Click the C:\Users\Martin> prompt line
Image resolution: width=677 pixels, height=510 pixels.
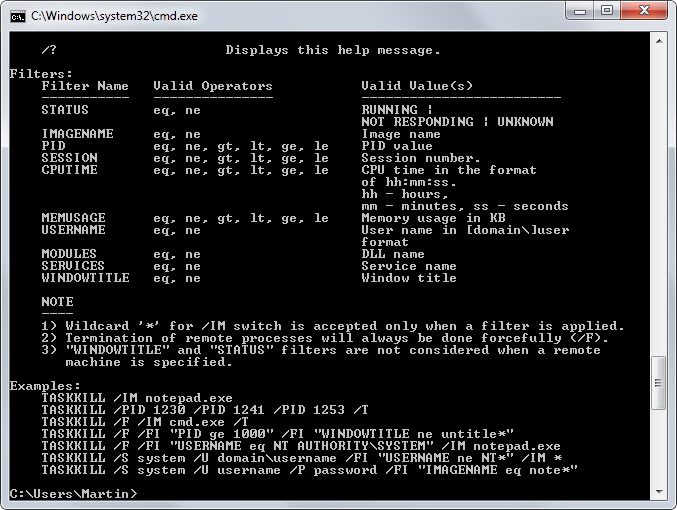point(73,494)
